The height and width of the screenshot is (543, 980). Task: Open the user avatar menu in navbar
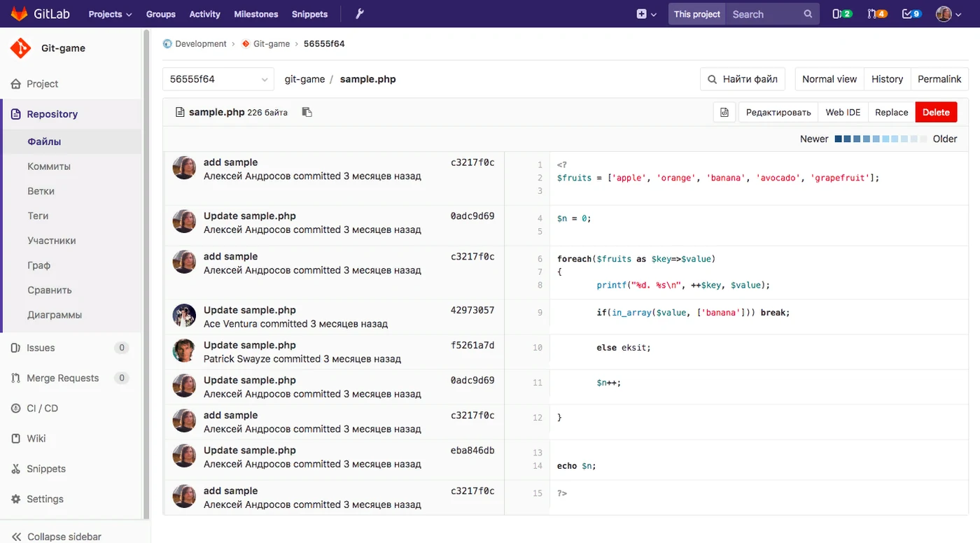pyautogui.click(x=948, y=14)
